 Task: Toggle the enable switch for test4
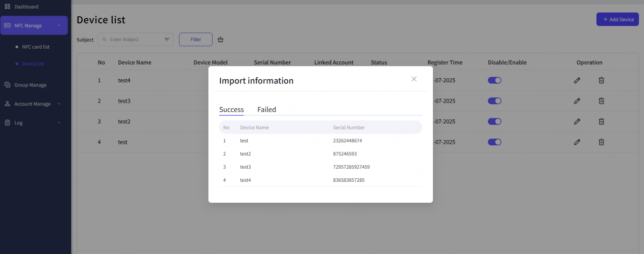[x=494, y=80]
